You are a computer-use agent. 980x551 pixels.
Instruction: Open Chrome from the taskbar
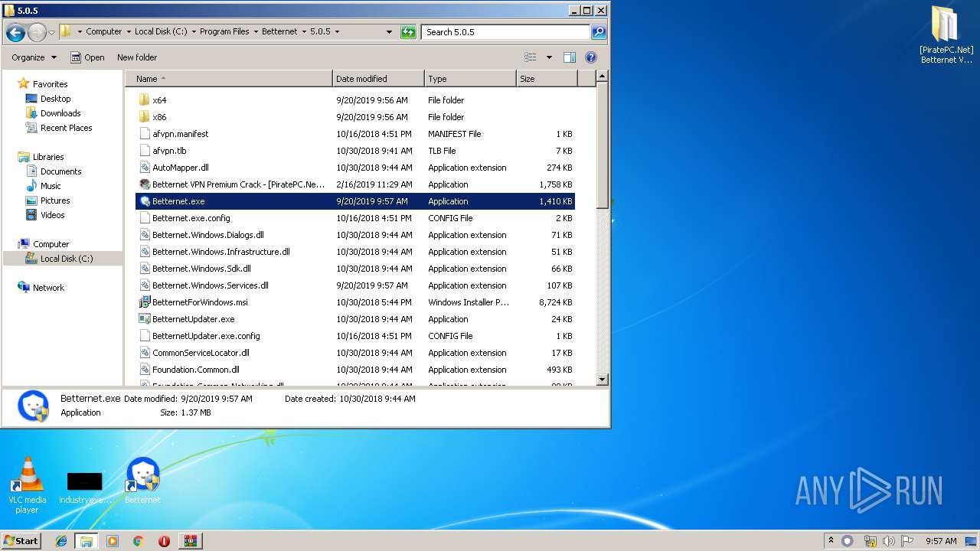coord(138,541)
